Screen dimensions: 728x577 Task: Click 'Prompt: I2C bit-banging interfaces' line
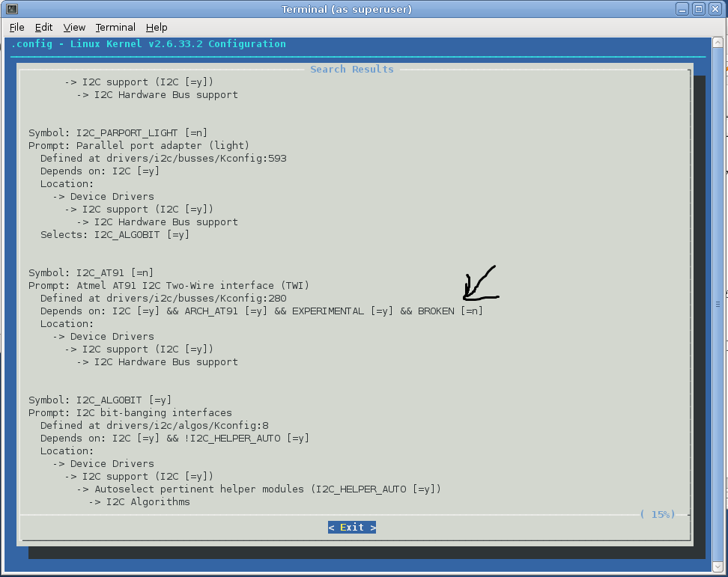[130, 413]
